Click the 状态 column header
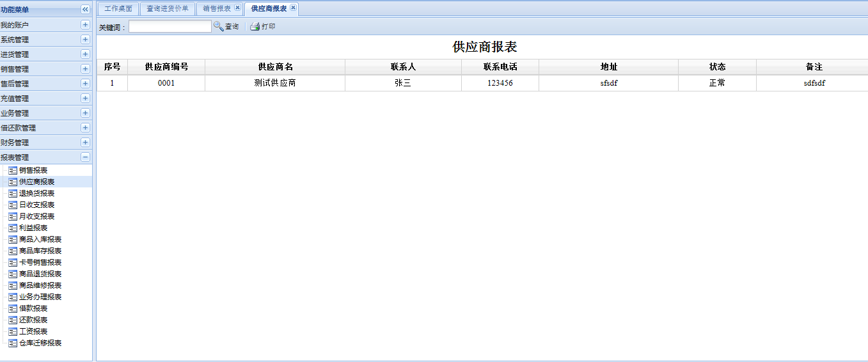 point(717,67)
